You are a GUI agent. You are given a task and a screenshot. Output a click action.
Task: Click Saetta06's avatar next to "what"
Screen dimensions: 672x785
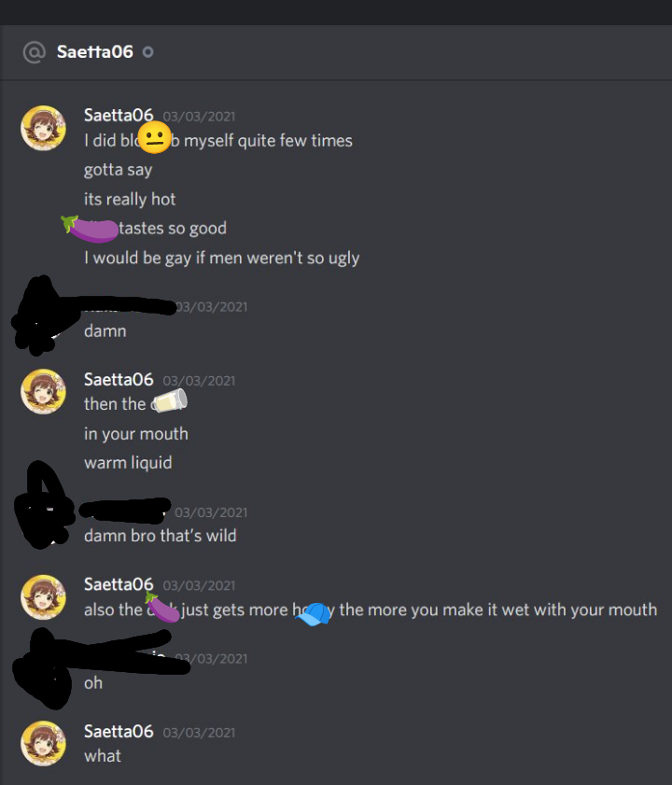point(43,743)
